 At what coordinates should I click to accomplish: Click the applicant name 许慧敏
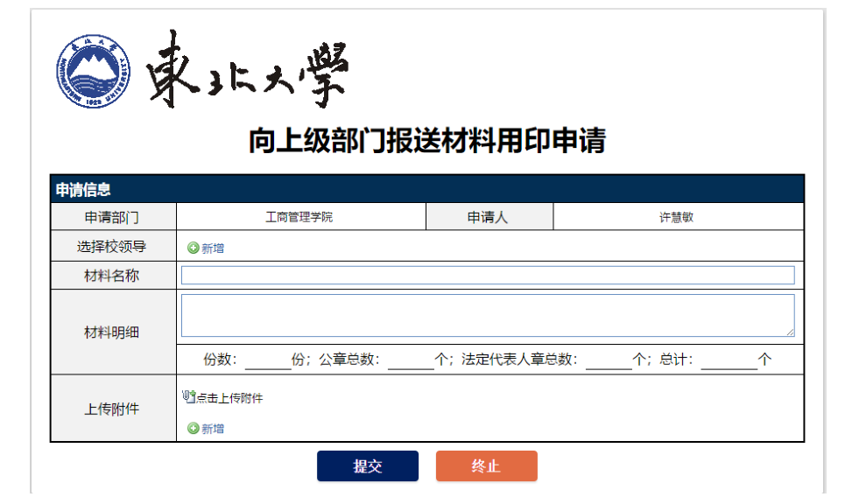[676, 217]
